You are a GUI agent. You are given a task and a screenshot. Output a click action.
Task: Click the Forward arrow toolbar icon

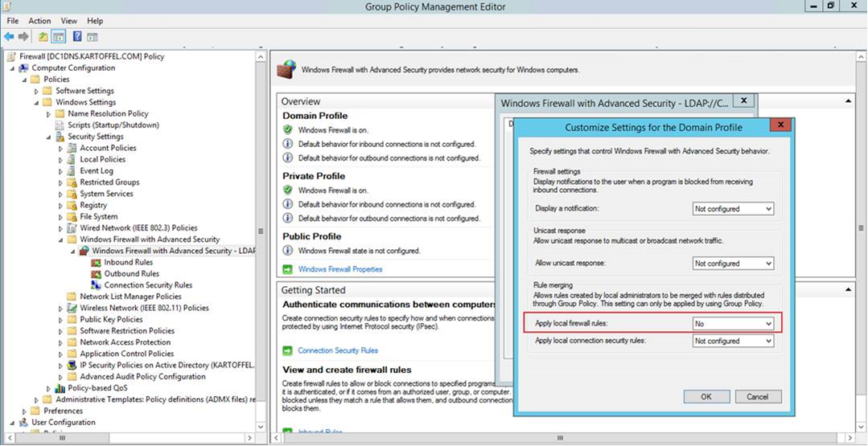pos(23,36)
